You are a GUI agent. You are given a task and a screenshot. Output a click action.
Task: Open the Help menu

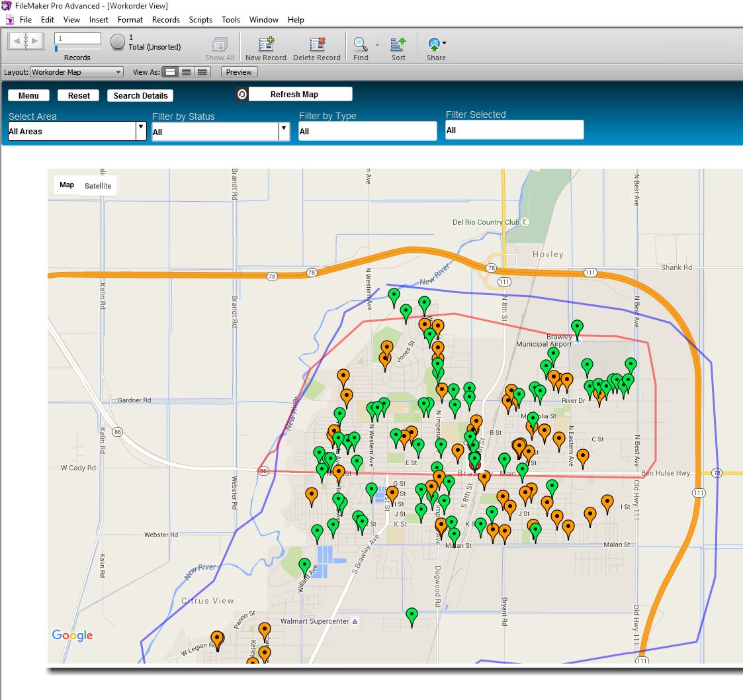[296, 20]
